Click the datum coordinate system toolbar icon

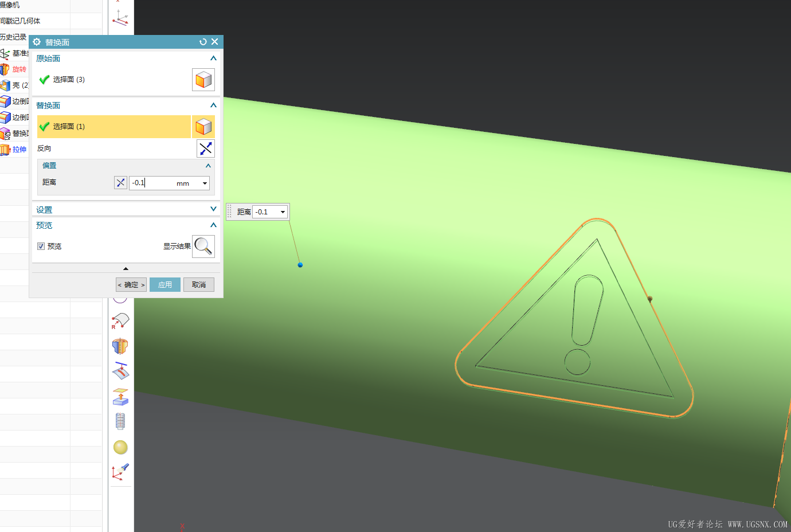[120, 17]
